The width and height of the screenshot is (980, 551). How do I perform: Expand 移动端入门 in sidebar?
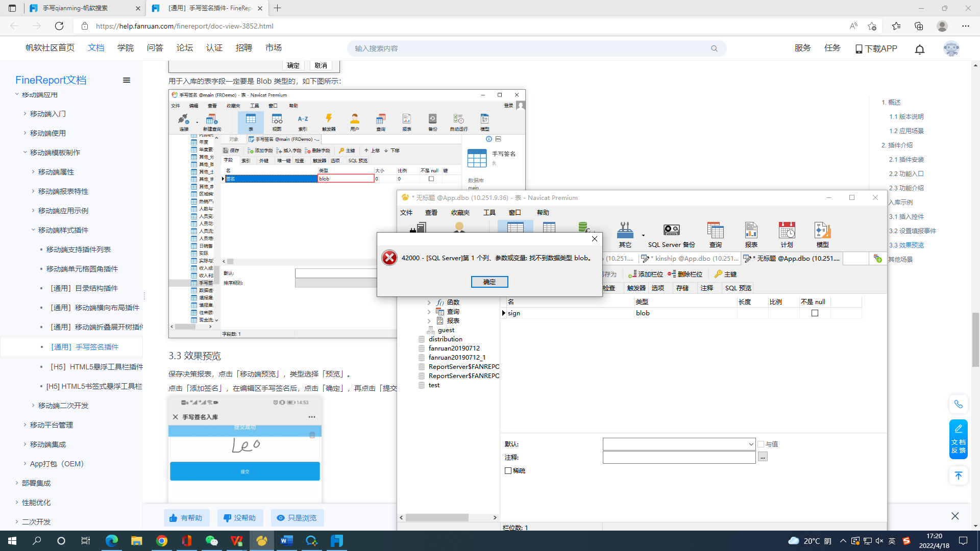(x=25, y=113)
